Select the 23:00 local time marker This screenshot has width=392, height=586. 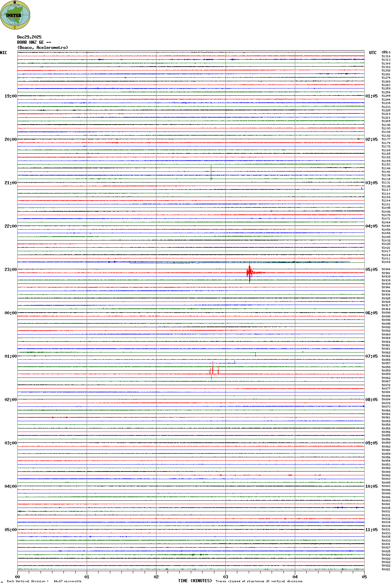(x=10, y=270)
